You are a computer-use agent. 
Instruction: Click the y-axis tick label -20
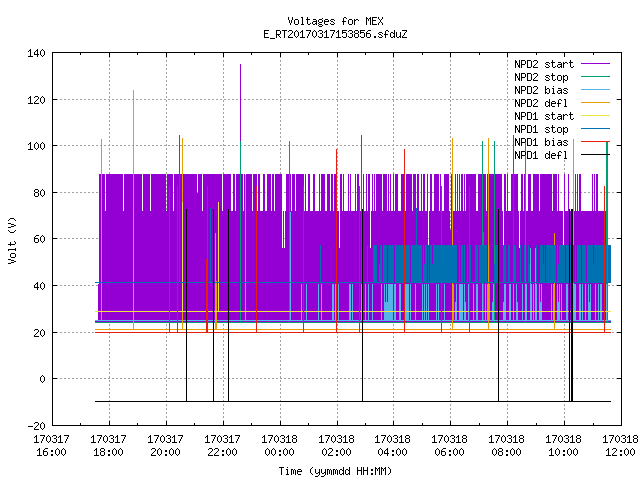[x=36, y=426]
